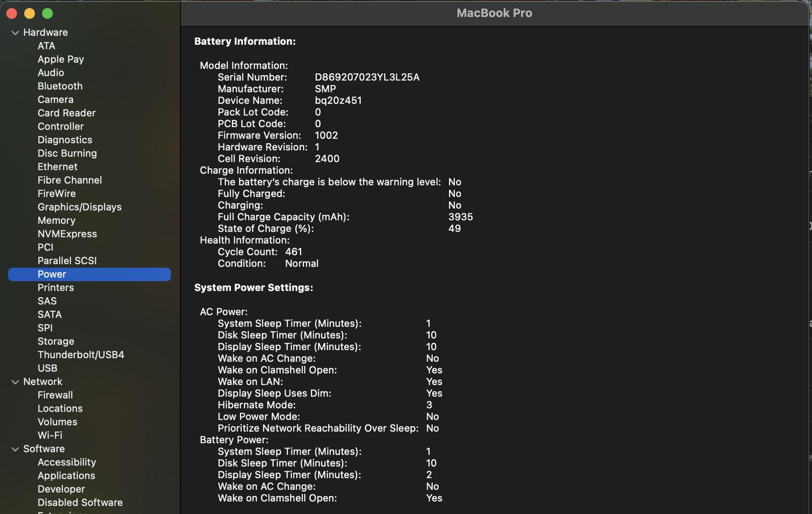
Task: Open the Storage hardware entry
Action: coord(56,341)
